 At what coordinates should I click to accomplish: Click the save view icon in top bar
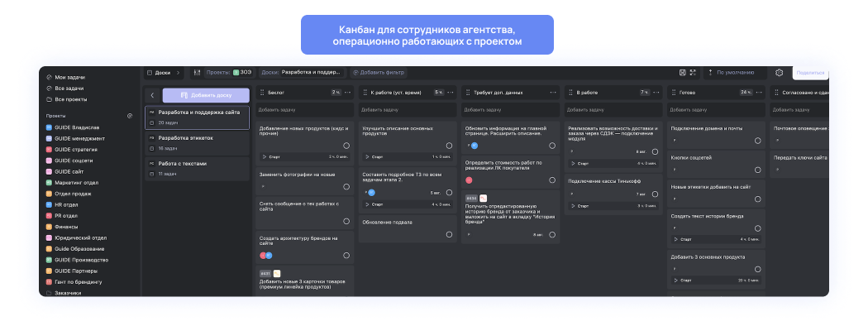pyautogui.click(x=683, y=73)
